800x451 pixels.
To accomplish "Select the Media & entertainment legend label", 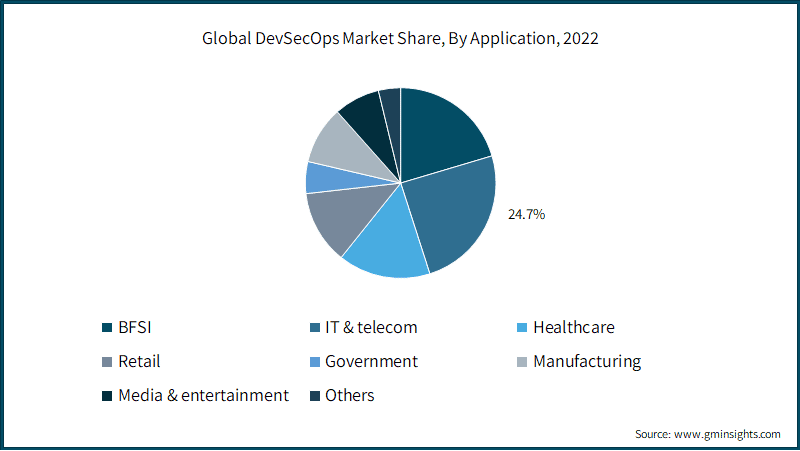I will [x=204, y=396].
